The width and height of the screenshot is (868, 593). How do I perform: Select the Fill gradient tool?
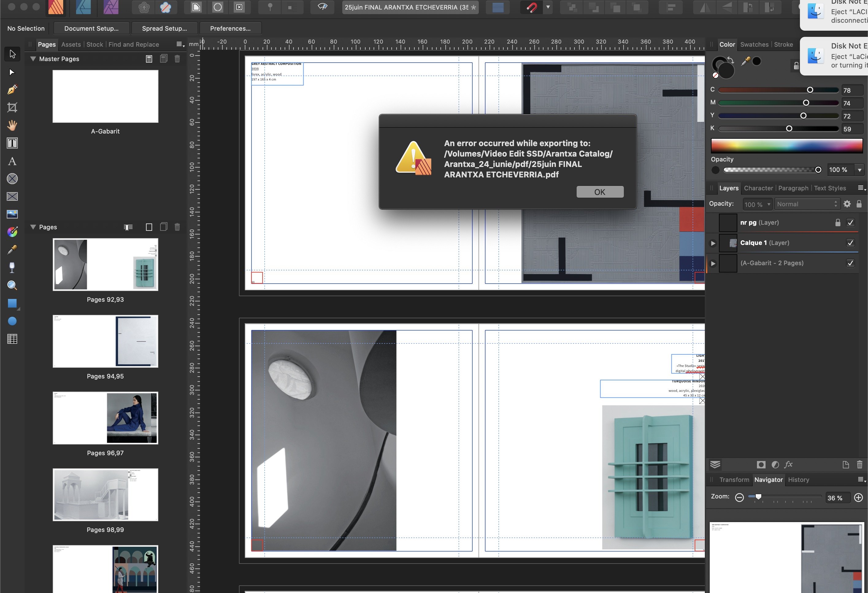(x=12, y=232)
